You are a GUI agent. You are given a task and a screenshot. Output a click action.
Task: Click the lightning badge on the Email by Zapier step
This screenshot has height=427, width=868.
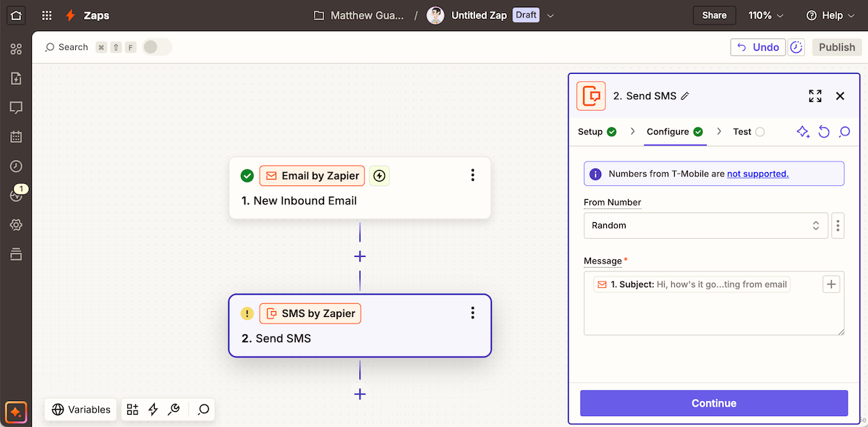tap(380, 176)
